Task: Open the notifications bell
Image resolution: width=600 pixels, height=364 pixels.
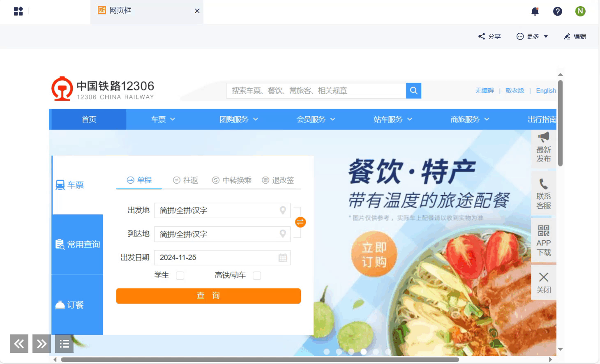Action: (x=535, y=11)
